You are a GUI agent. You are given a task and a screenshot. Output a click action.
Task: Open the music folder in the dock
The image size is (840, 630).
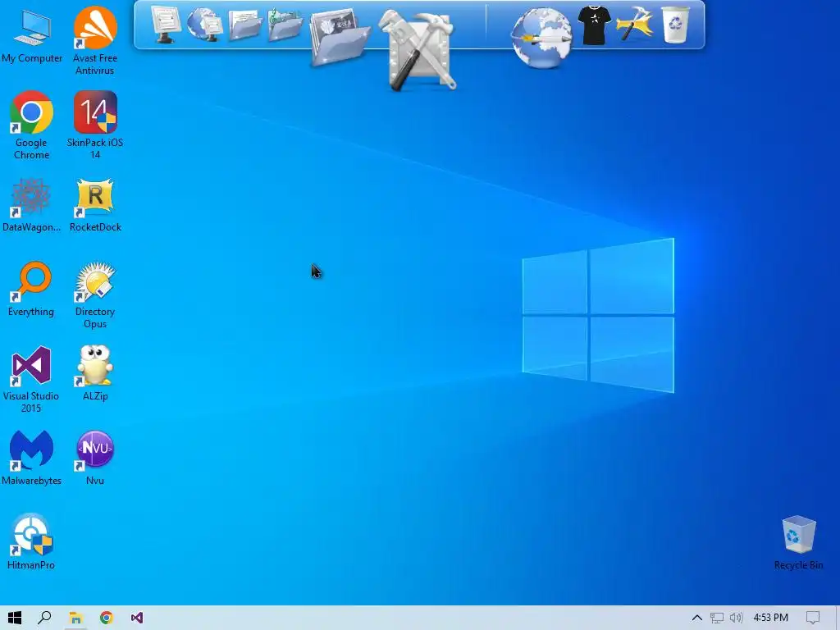[x=285, y=25]
